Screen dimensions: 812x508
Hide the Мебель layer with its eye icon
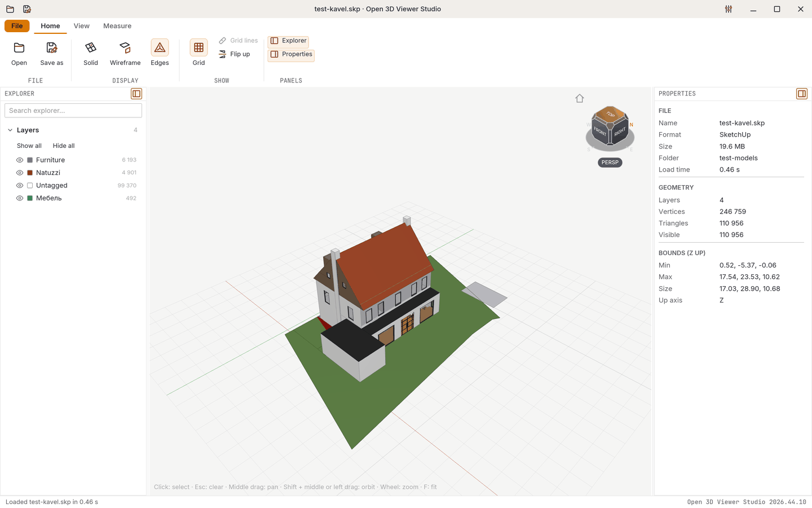pos(20,198)
